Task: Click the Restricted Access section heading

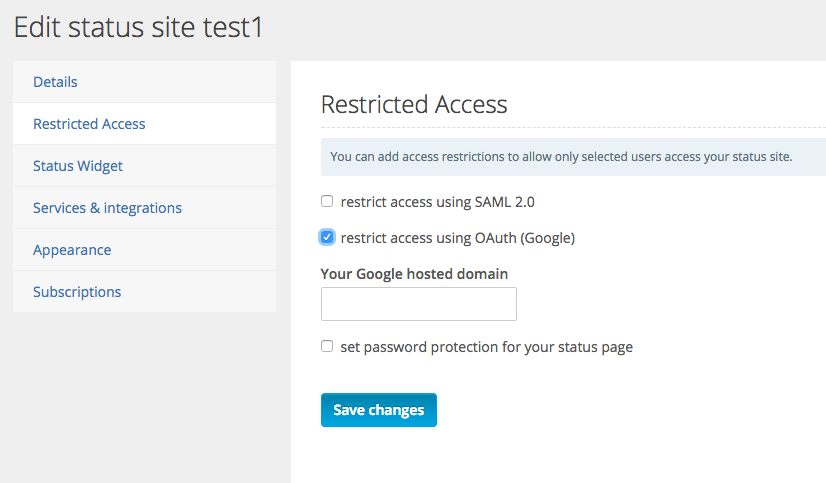Action: click(414, 104)
